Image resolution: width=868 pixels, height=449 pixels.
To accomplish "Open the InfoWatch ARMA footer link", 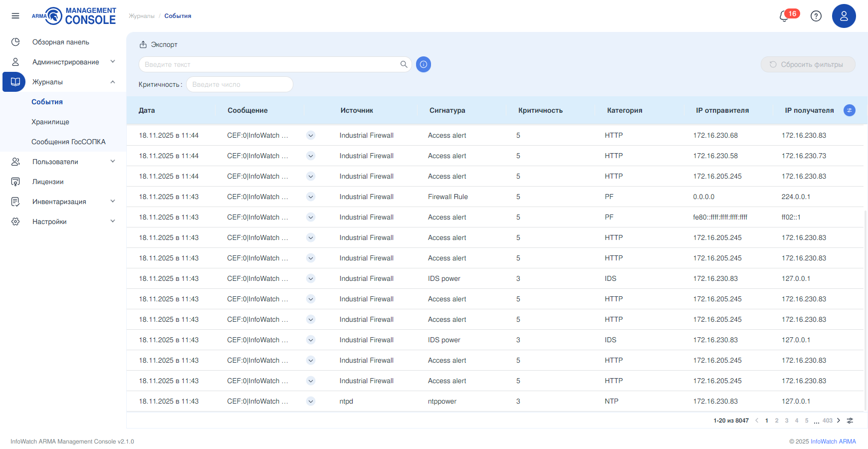I will [x=833, y=442].
